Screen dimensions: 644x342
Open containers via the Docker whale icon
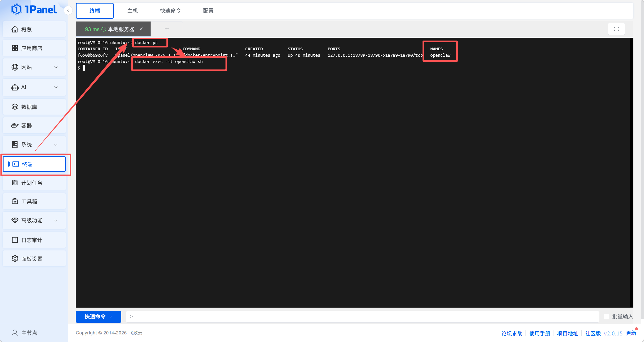click(x=15, y=125)
